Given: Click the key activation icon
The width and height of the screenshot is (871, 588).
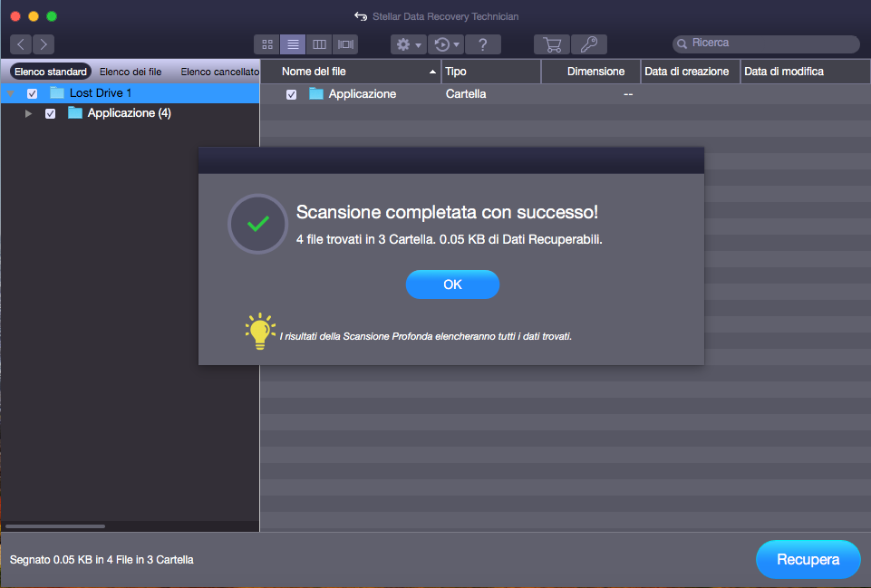Looking at the screenshot, I should point(589,43).
